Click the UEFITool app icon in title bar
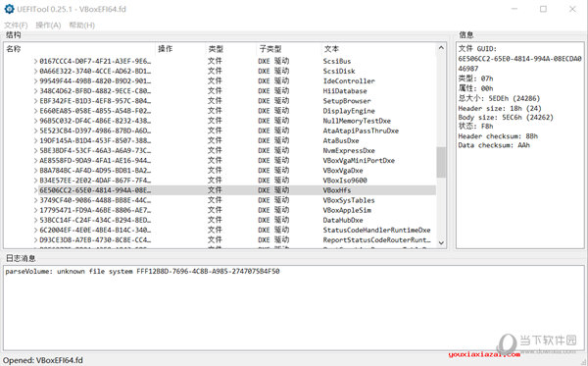588x366 pixels. [9, 9]
